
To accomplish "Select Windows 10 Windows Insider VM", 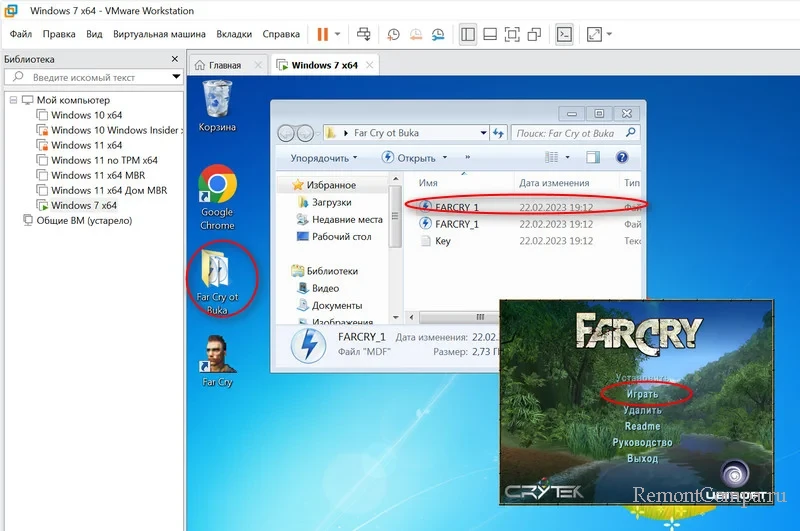I will pos(109,130).
